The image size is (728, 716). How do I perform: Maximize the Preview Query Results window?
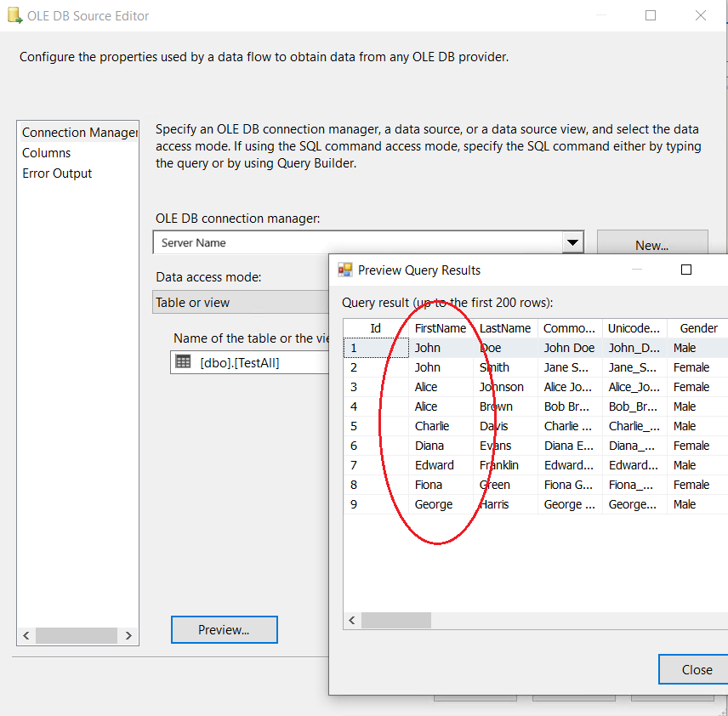[x=686, y=270]
